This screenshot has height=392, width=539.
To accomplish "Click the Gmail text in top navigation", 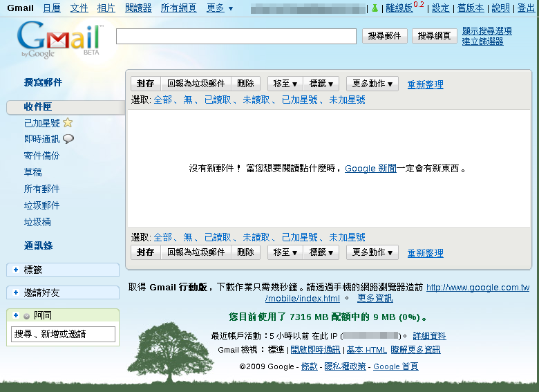I will [20, 8].
